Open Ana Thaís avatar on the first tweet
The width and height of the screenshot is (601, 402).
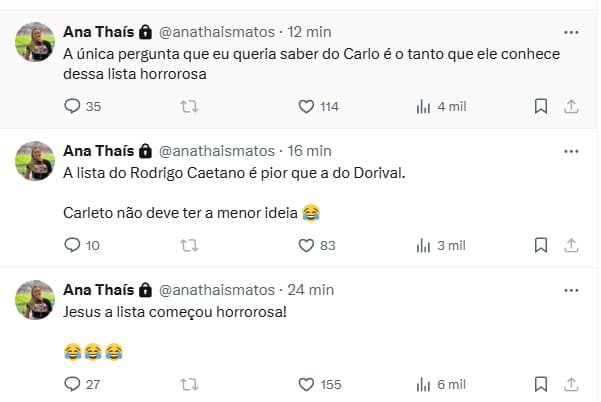(35, 43)
